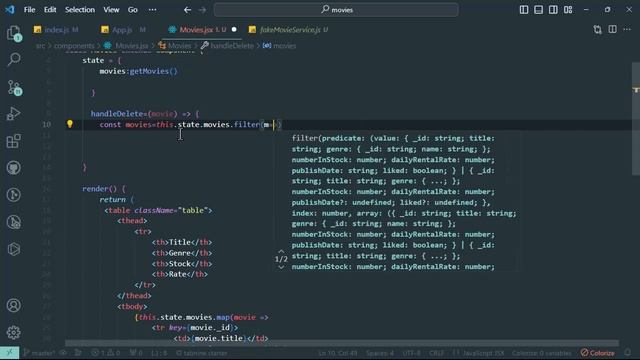Click className="table" attribute in code
The image size is (640, 360).
click(x=171, y=210)
